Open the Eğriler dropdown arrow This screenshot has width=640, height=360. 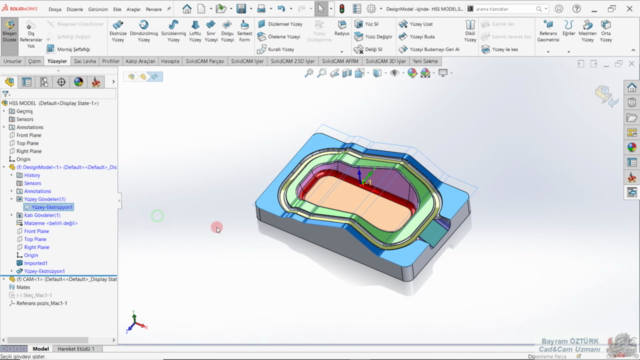point(569,52)
